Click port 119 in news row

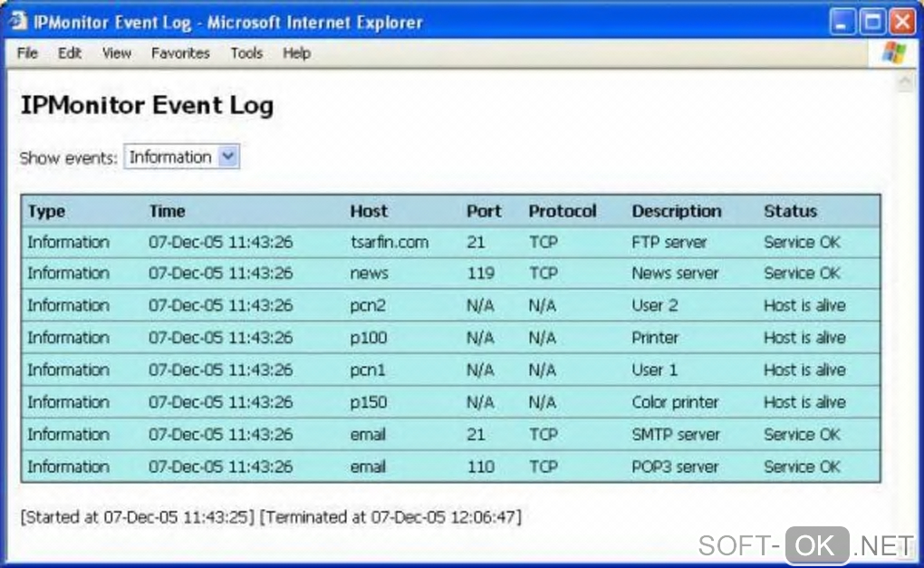click(x=480, y=274)
